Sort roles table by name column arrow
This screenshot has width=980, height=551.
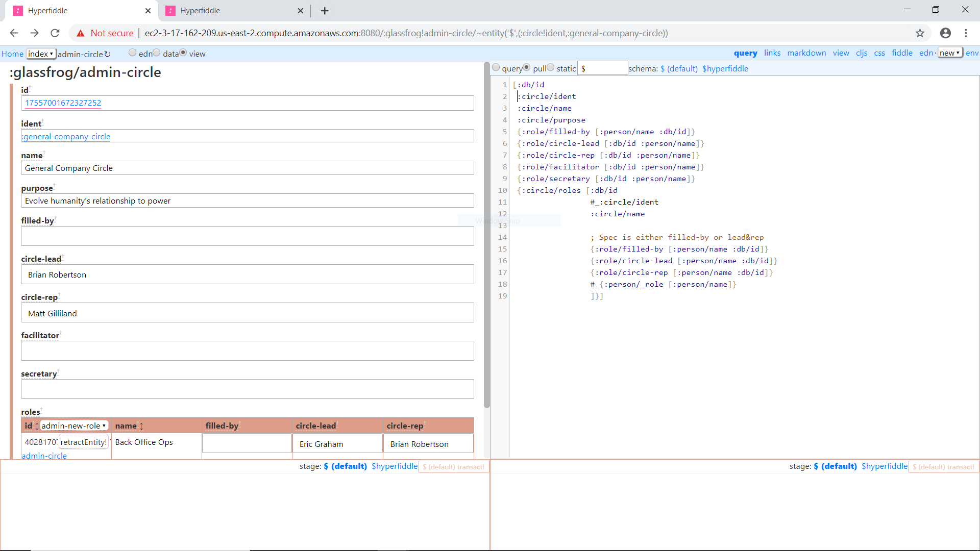coord(141,426)
